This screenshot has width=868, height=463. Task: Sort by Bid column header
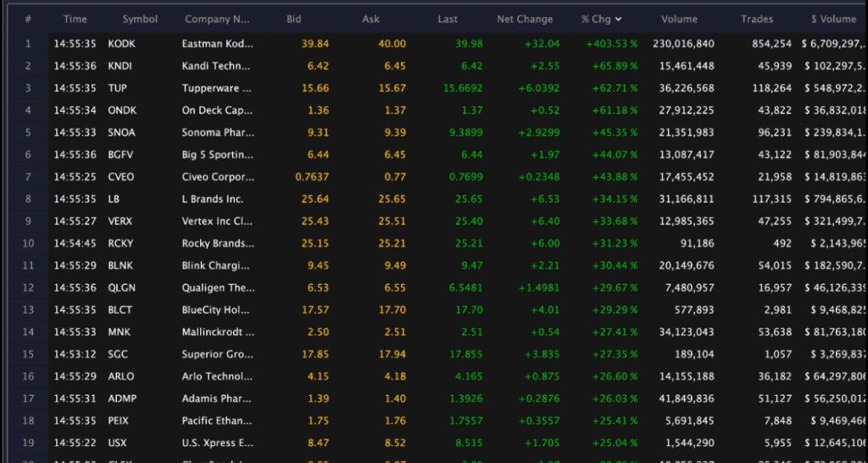point(294,20)
